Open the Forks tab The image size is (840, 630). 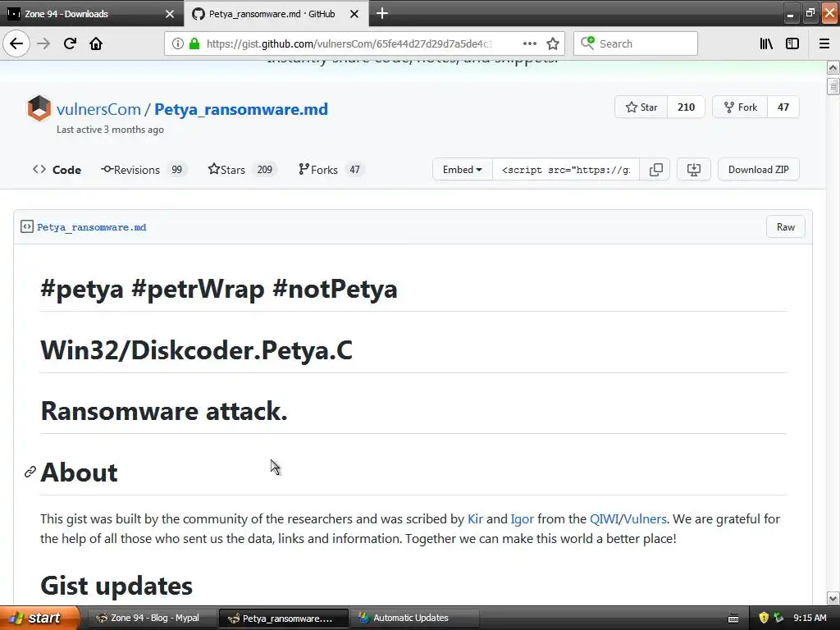coord(330,170)
